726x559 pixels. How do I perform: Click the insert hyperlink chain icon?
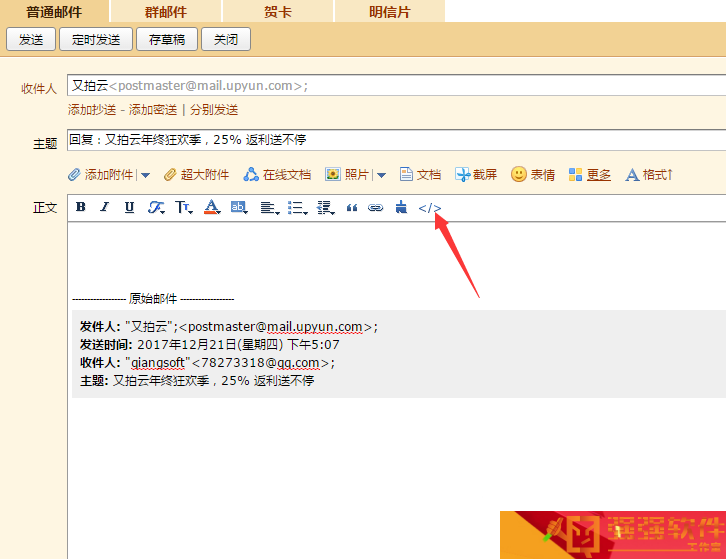pos(376,208)
